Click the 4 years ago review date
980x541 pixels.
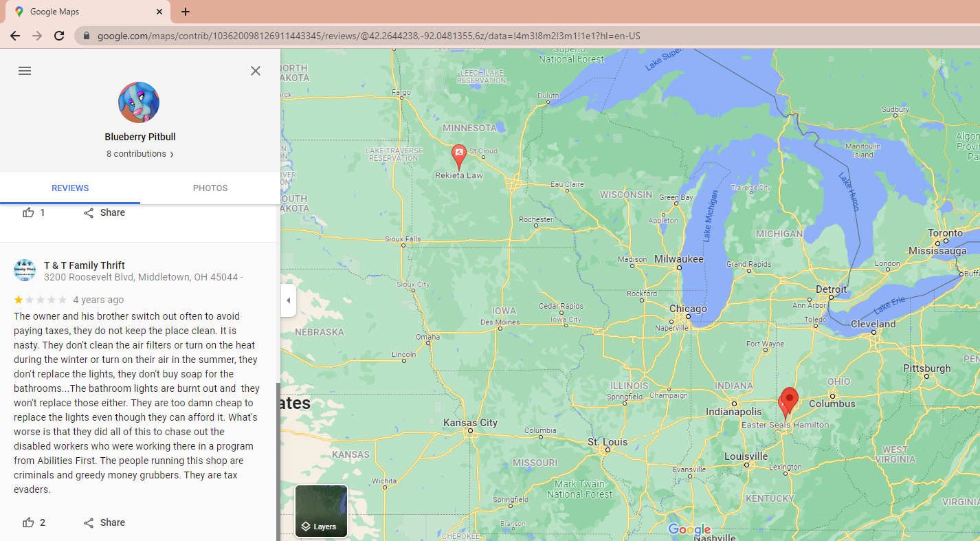click(x=99, y=300)
